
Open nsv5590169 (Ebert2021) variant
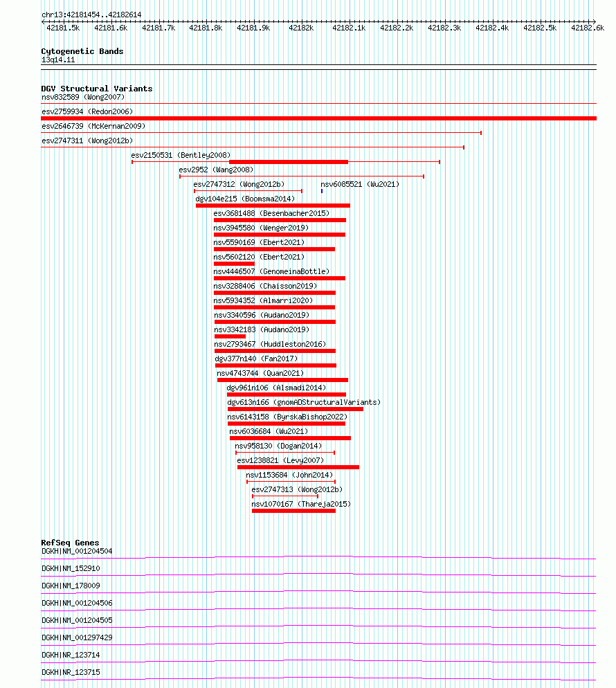click(x=259, y=242)
